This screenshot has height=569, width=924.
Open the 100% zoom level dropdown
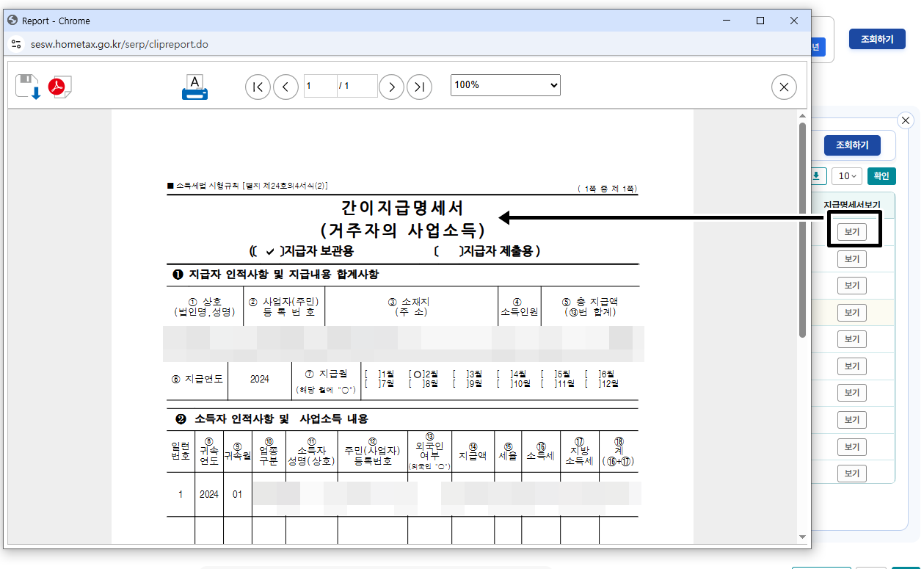505,85
